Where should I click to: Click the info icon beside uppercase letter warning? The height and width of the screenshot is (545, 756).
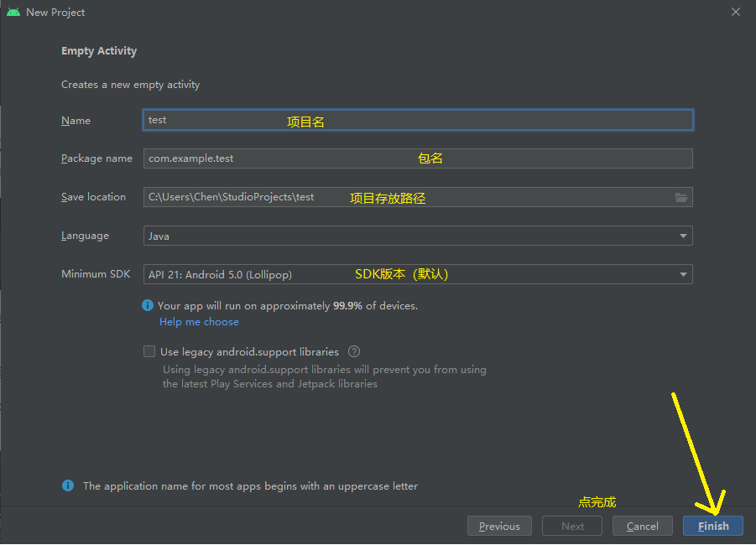(x=68, y=485)
